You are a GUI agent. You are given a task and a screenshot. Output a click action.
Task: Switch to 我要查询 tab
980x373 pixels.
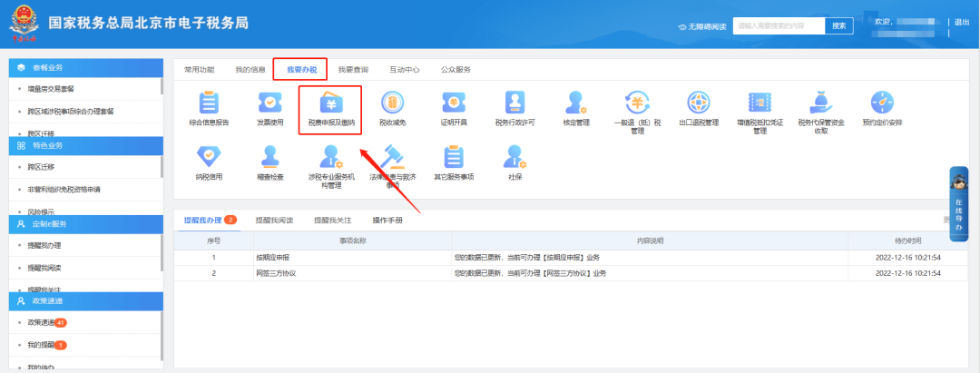coord(353,69)
